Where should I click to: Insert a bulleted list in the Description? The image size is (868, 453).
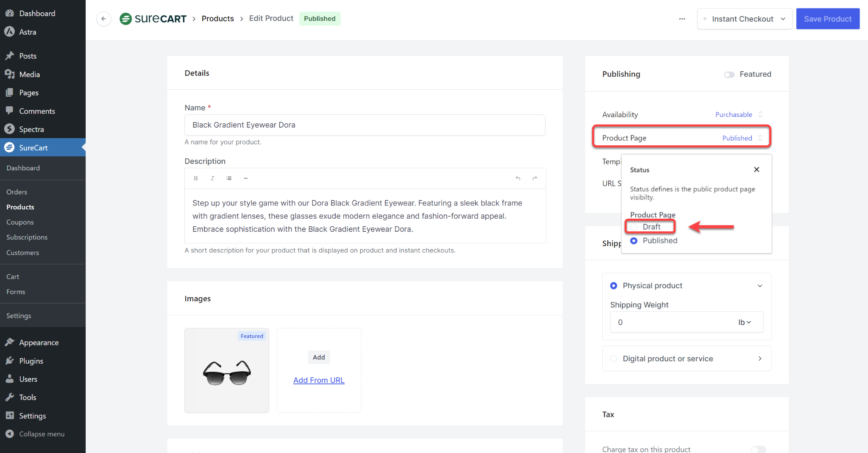pos(229,178)
